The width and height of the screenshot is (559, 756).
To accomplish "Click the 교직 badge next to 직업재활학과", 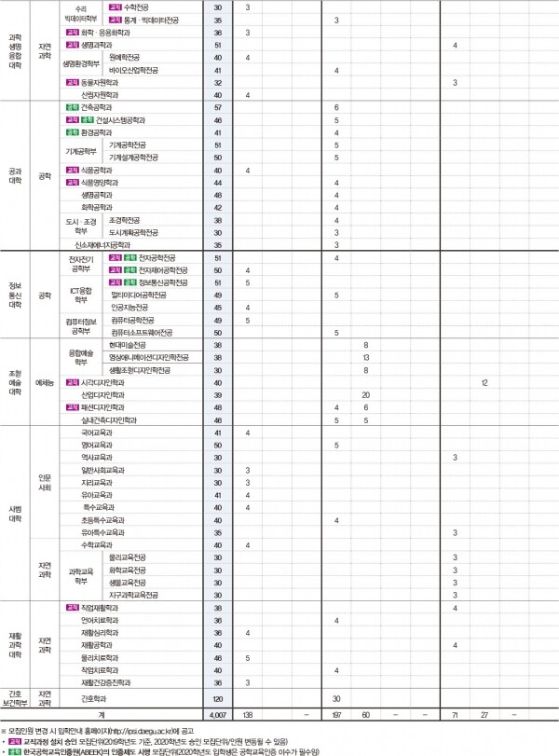I will 73,608.
